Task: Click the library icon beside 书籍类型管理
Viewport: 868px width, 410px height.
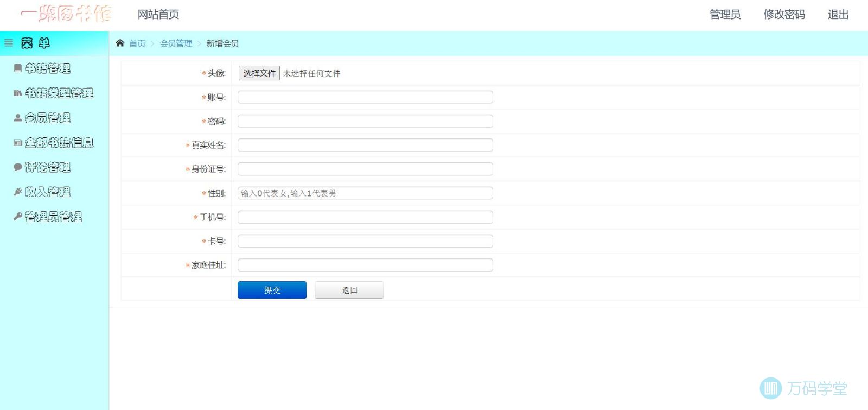Action: [x=18, y=93]
